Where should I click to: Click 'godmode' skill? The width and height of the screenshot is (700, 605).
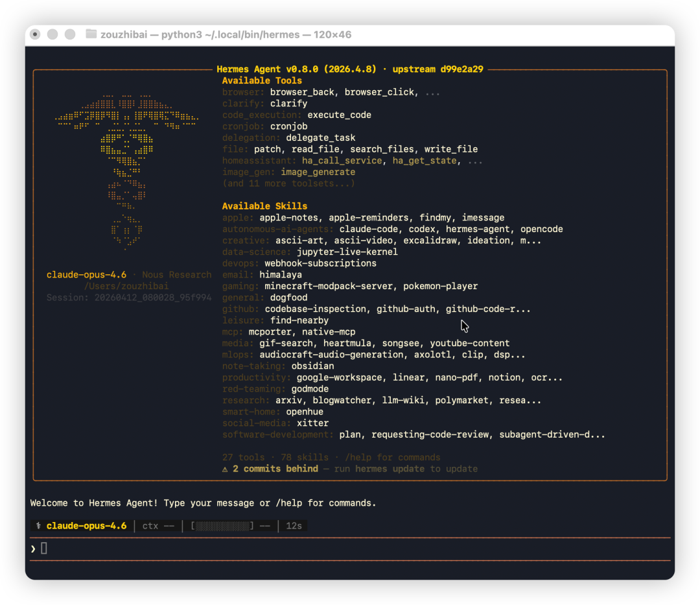[310, 389]
